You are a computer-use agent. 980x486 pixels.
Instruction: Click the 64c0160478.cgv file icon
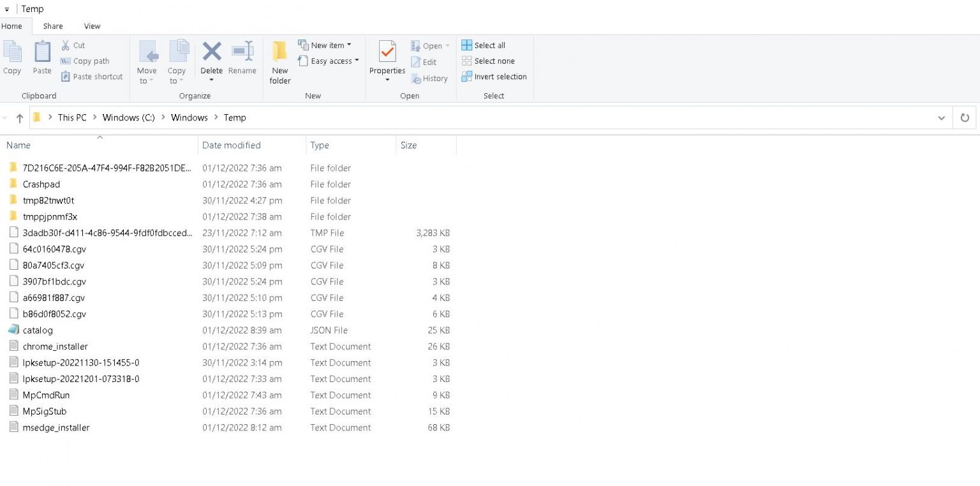[x=13, y=249]
